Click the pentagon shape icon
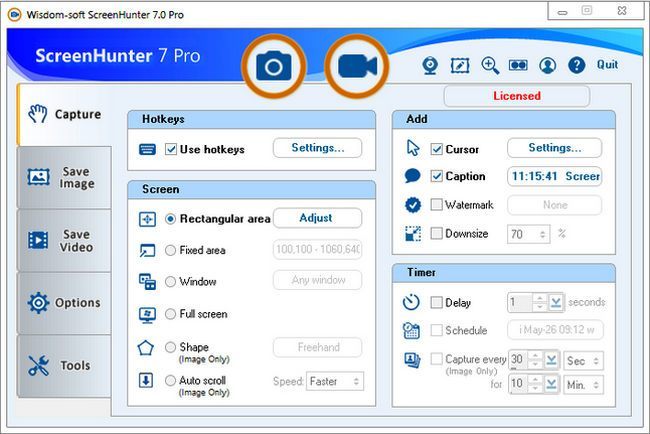Screen dimensions: 650x434 point(146,347)
